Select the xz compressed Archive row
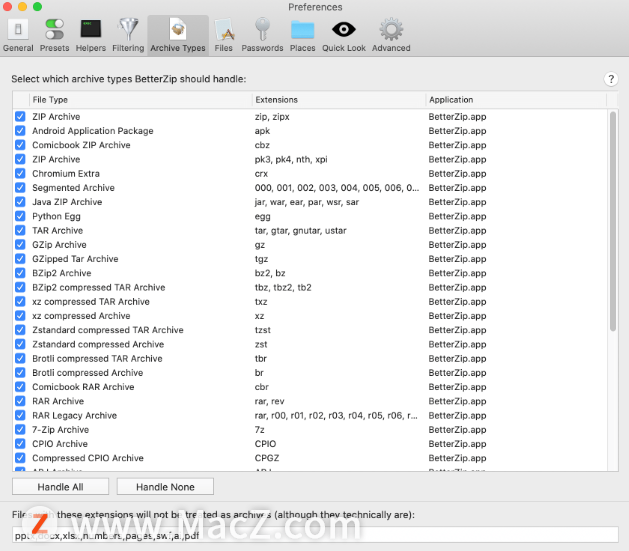The image size is (629, 551). [310, 316]
